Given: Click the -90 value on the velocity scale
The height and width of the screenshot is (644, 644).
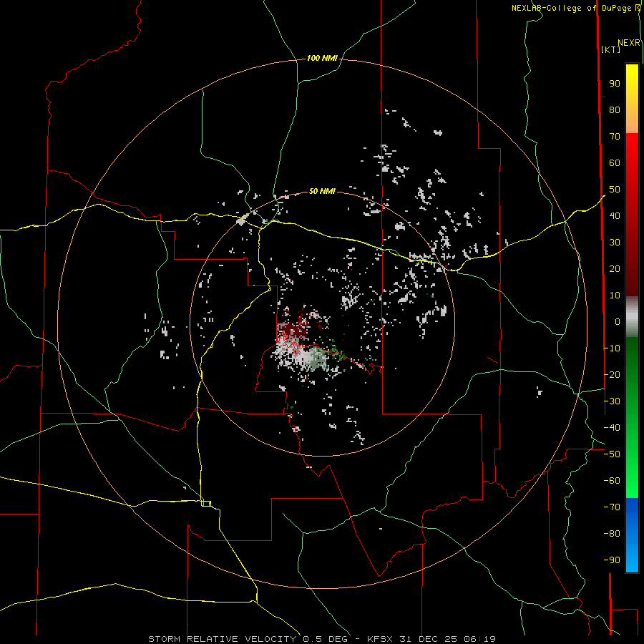Looking at the screenshot, I should [612, 560].
